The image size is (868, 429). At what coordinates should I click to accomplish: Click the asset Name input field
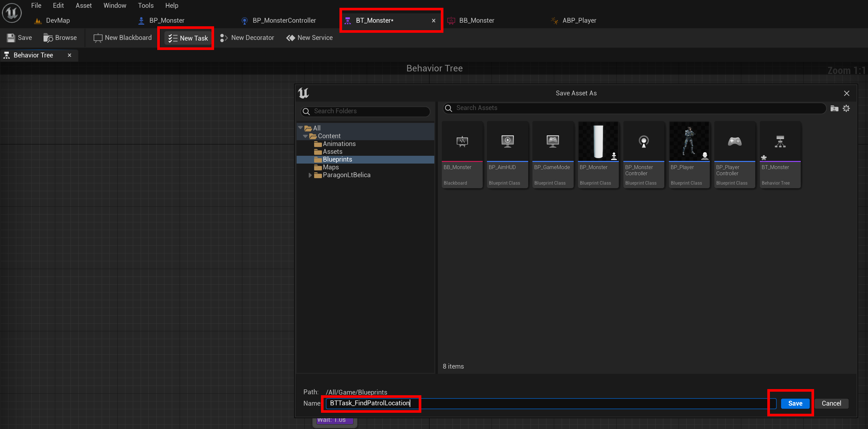point(551,403)
